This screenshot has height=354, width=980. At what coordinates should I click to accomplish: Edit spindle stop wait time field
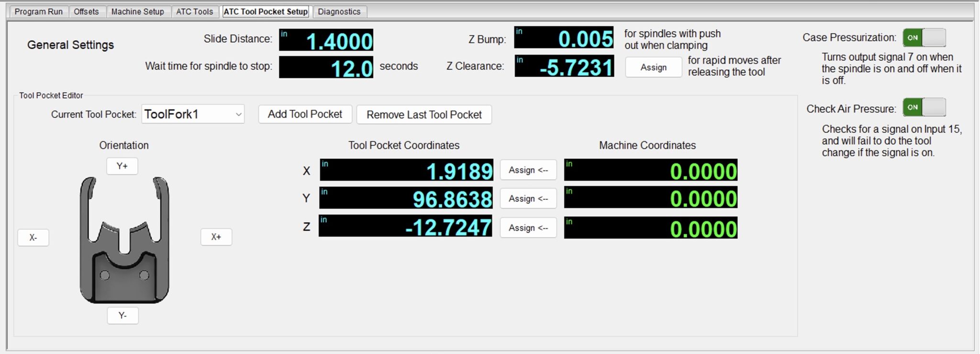point(326,68)
